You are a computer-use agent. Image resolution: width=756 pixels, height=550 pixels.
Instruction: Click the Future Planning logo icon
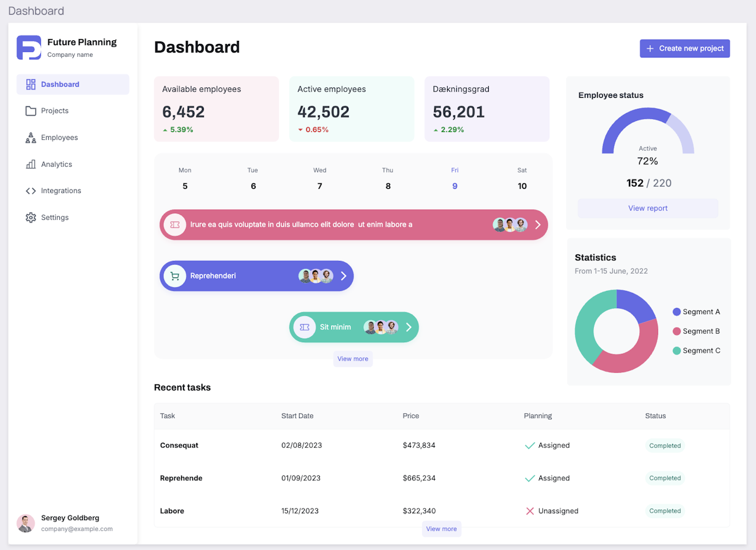click(x=29, y=48)
